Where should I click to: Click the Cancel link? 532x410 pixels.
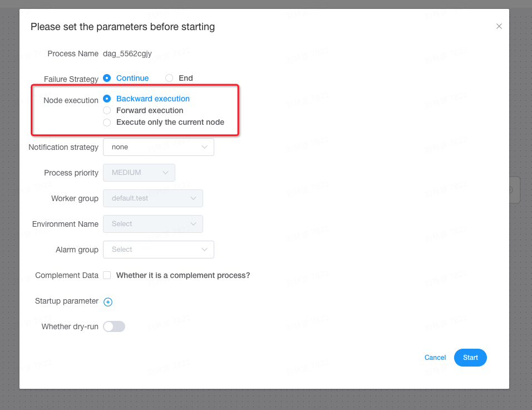(435, 358)
